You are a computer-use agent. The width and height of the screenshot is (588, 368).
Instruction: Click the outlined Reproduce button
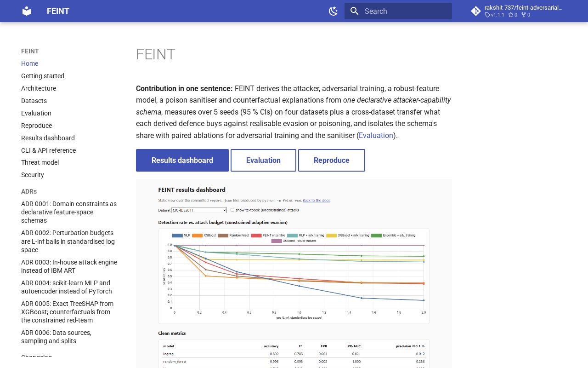(332, 160)
